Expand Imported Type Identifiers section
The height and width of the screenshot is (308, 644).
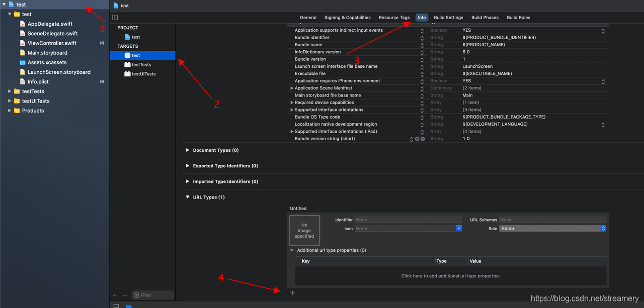[x=188, y=181]
